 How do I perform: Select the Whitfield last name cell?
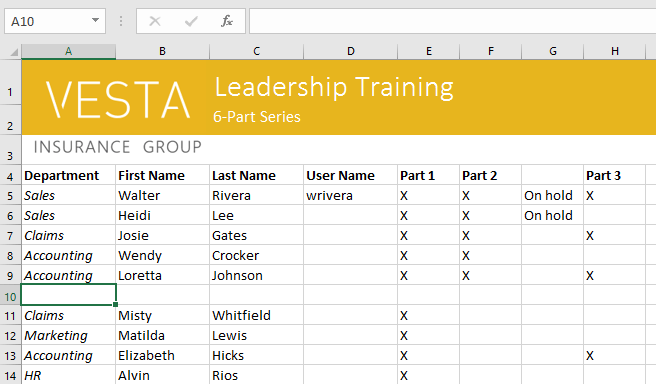256,315
